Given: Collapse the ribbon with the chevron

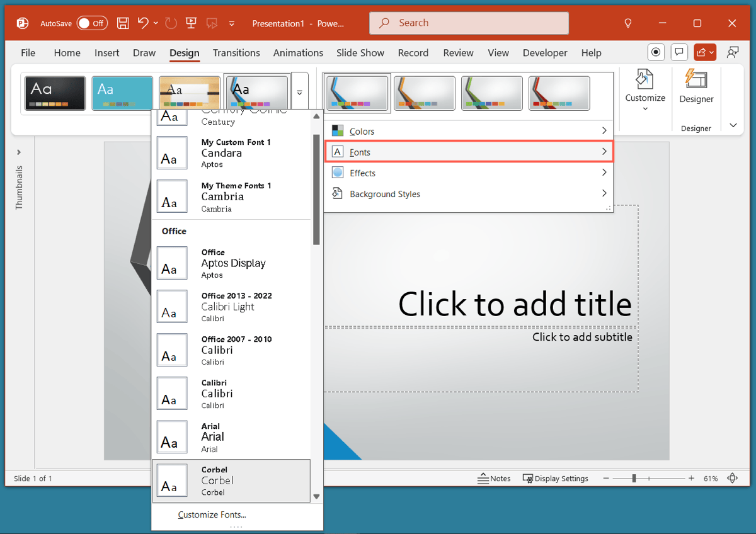Looking at the screenshot, I should [x=733, y=125].
